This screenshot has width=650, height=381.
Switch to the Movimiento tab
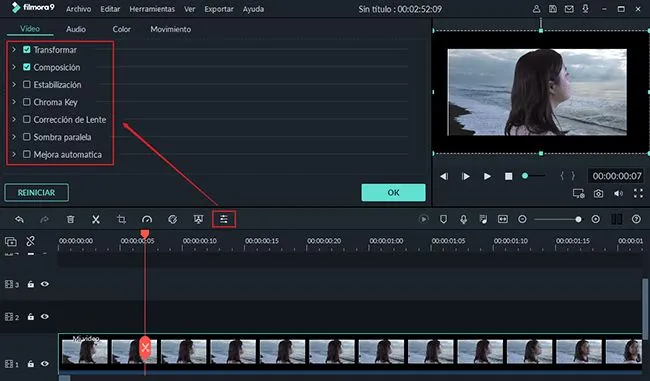[171, 29]
